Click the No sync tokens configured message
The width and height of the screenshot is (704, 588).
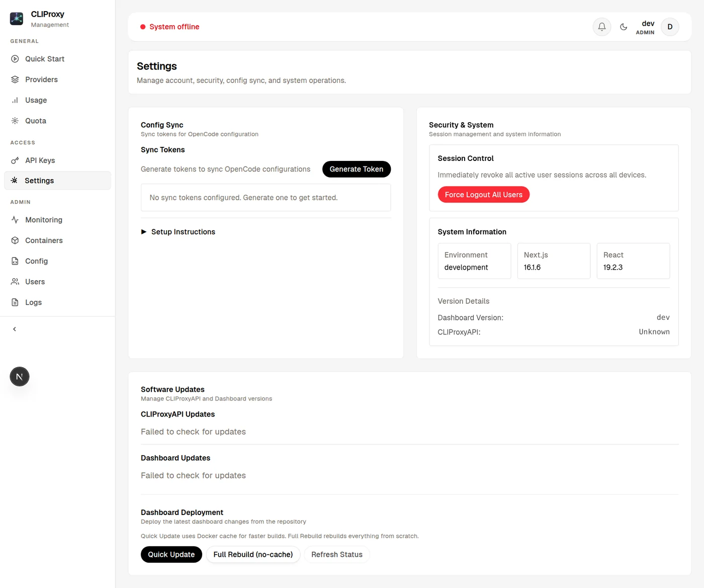click(266, 198)
